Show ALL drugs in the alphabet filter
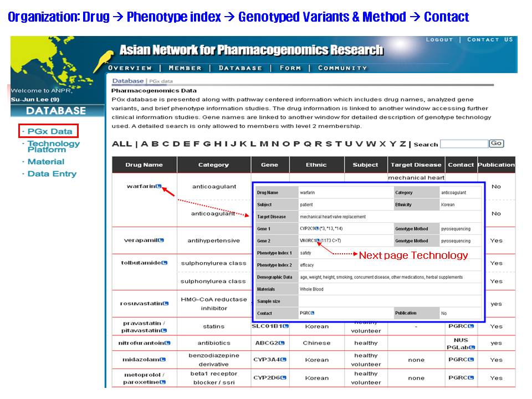 [x=122, y=144]
